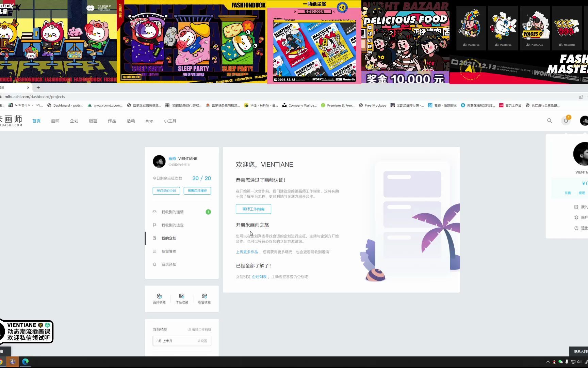Screen dimensions: 588x368
Task: Click the bell icon beside 系统通知
Action: (154, 264)
